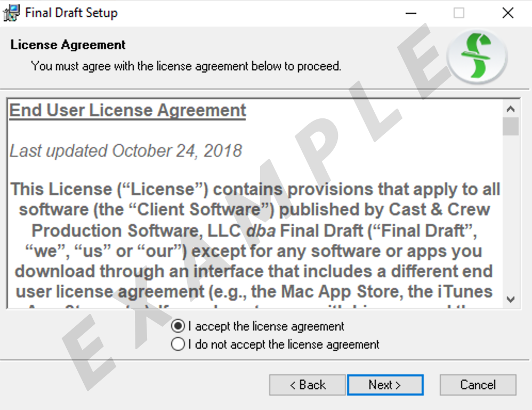Click the "Last updated October 24, 2018" line
The height and width of the screenshot is (410, 532).
pos(126,151)
